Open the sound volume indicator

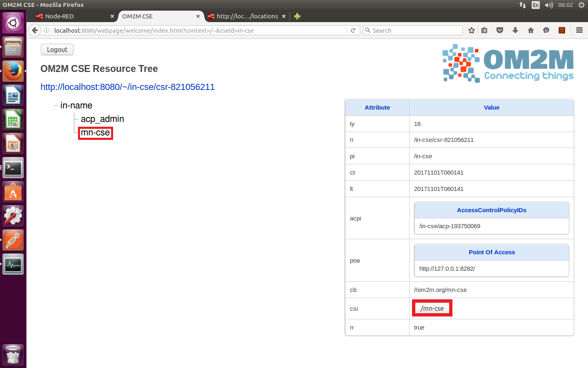point(549,5)
